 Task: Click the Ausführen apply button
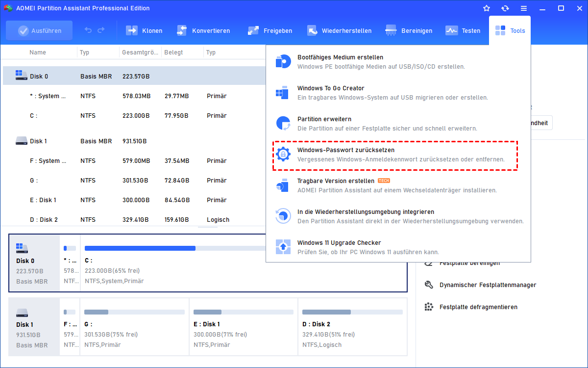click(x=39, y=30)
